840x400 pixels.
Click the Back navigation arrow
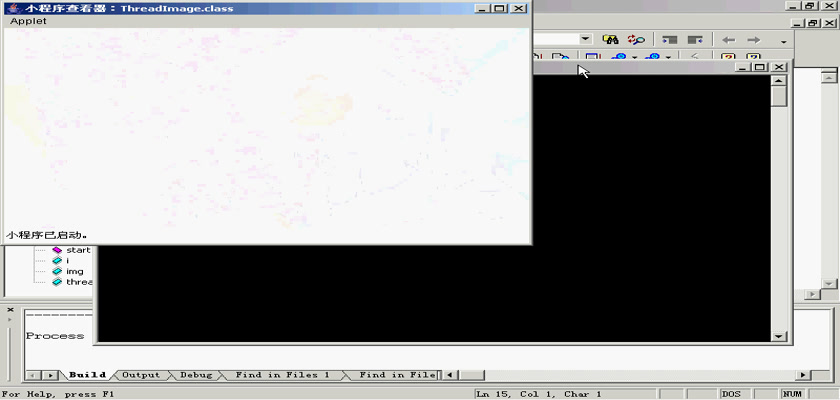pyautogui.click(x=729, y=40)
